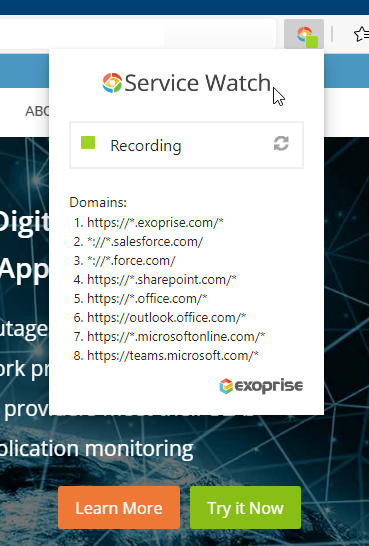Click the Service Watch logo in popup header
This screenshot has width=369, height=546.
tap(112, 83)
